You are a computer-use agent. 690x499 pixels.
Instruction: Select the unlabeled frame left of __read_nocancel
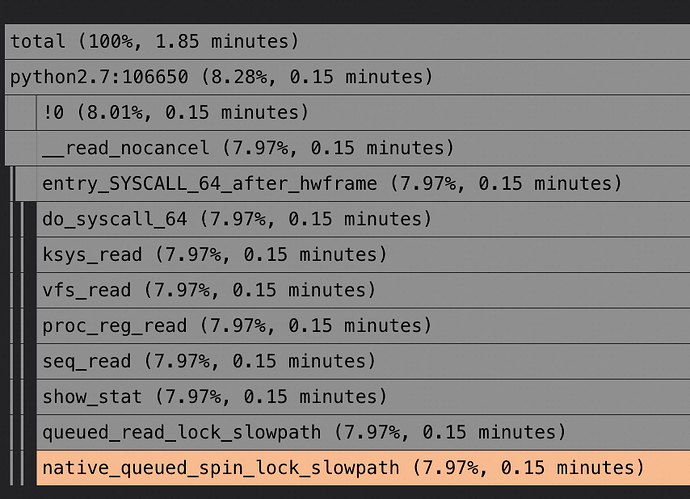click(x=20, y=148)
